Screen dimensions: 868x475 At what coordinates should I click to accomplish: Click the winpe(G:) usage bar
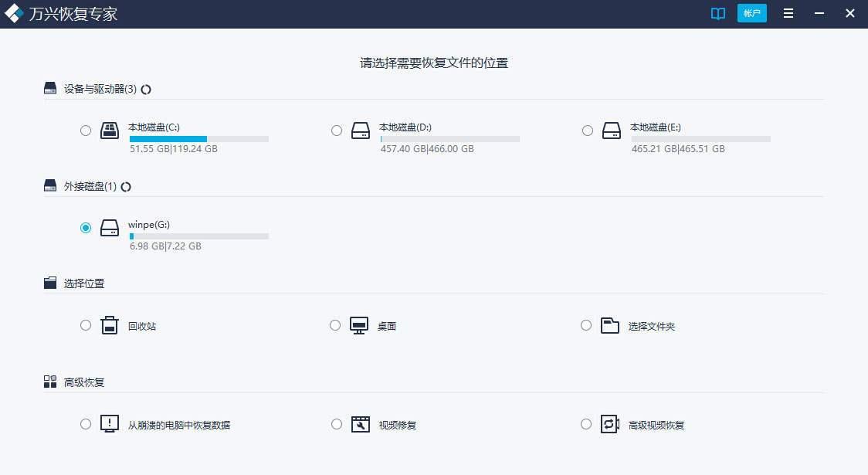point(199,236)
